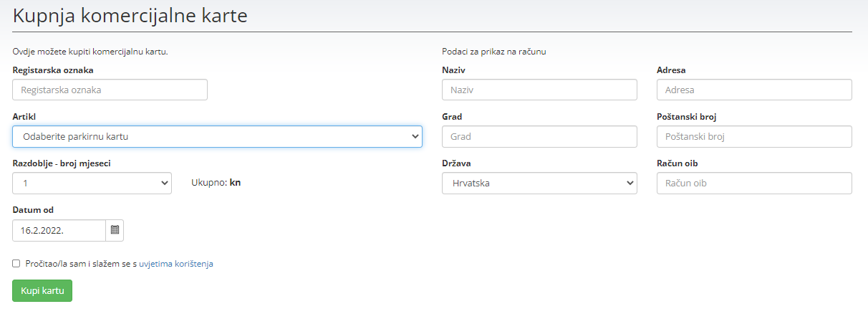
Task: Focus the Poštanski broj field
Action: [753, 136]
